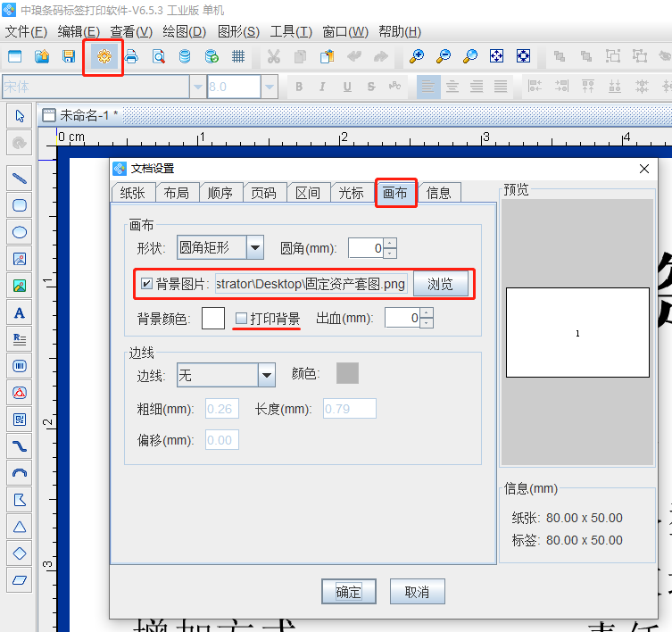
Task: Select the line drawing tool
Action: point(20,178)
